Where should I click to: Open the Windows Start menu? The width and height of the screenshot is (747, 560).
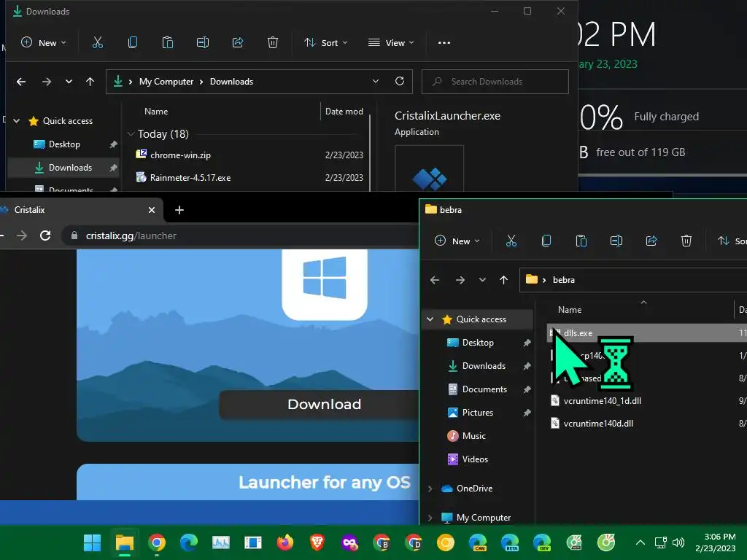tap(92, 542)
